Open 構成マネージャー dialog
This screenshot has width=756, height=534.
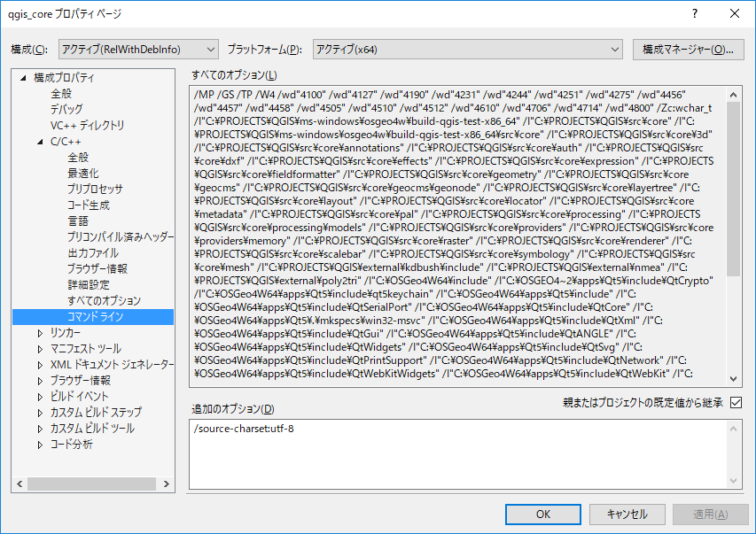coord(688,49)
